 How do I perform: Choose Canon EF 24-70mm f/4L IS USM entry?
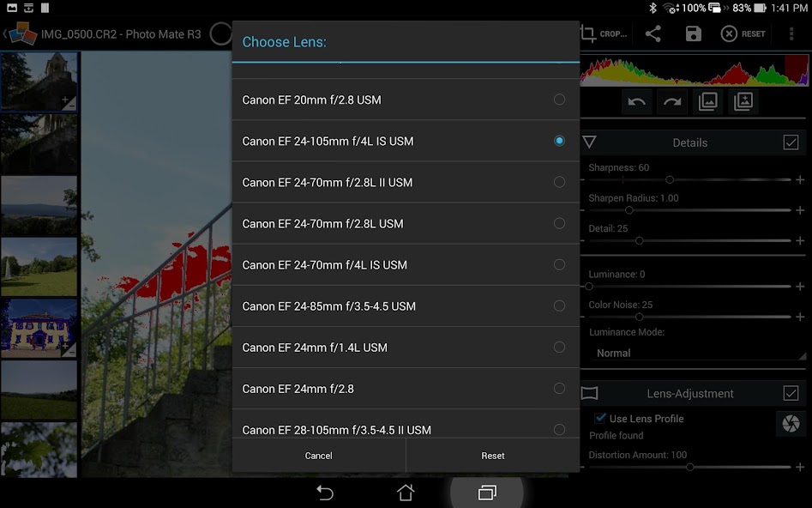pos(406,265)
